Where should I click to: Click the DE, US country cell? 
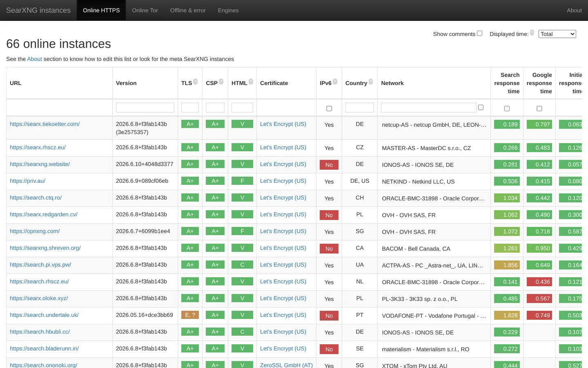click(360, 181)
